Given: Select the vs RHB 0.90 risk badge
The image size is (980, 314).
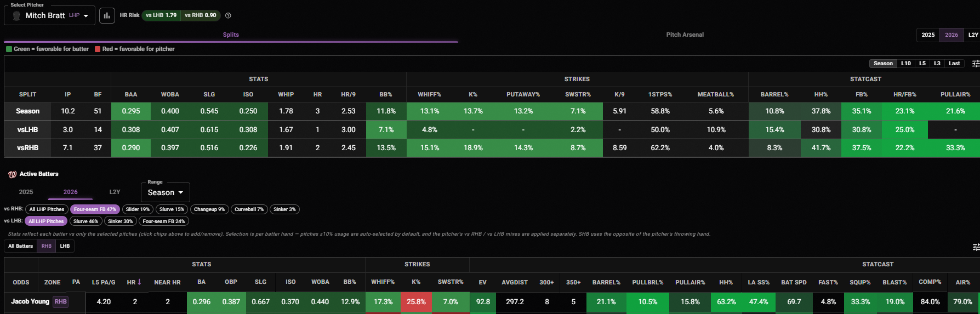Looking at the screenshot, I should (x=201, y=15).
